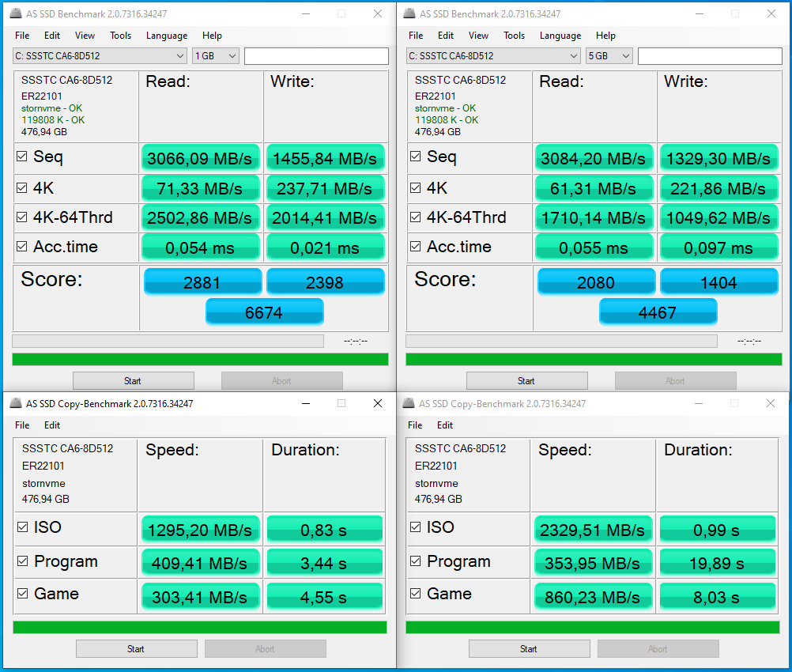792x672 pixels.
Task: Click the app icon in the right Copy-Benchmark title bar
Action: 409,403
